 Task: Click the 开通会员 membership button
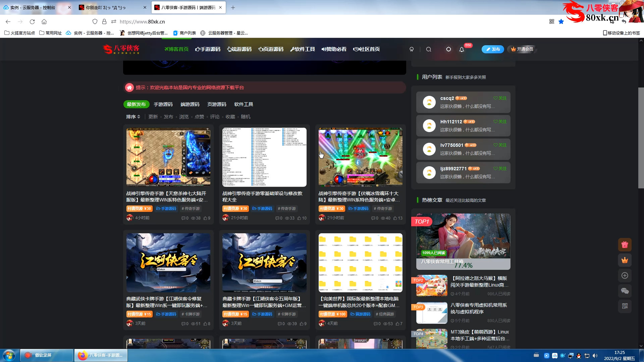(522, 49)
